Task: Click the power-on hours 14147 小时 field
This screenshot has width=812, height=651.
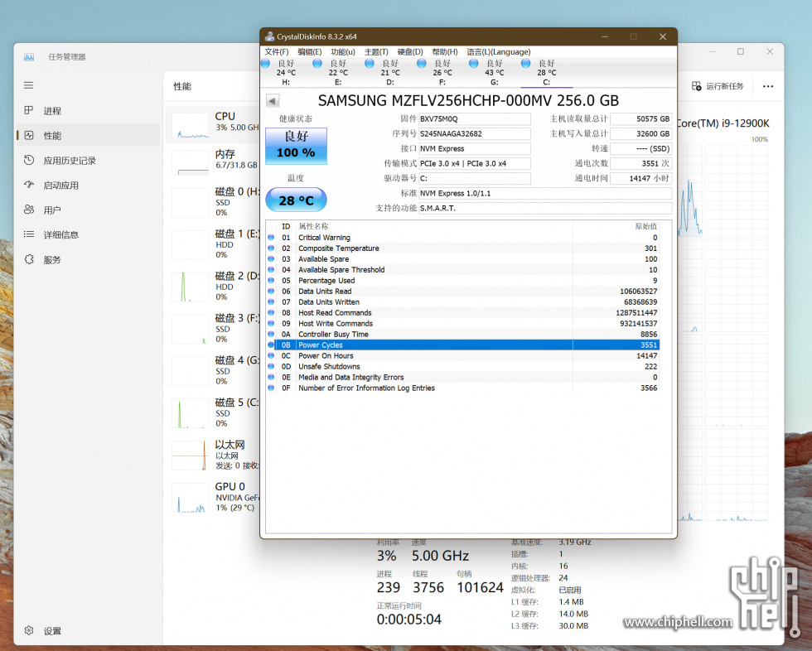Action: 641,179
